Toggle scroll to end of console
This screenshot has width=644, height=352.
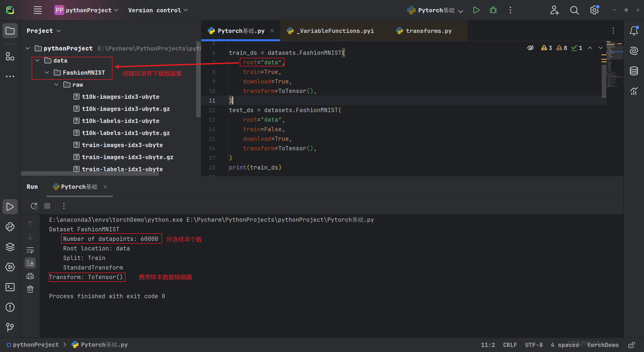30,263
